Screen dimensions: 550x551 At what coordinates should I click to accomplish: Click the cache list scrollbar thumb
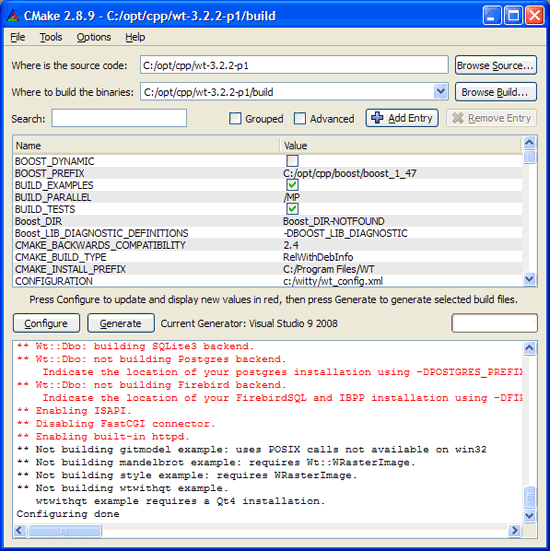pyautogui.click(x=529, y=156)
